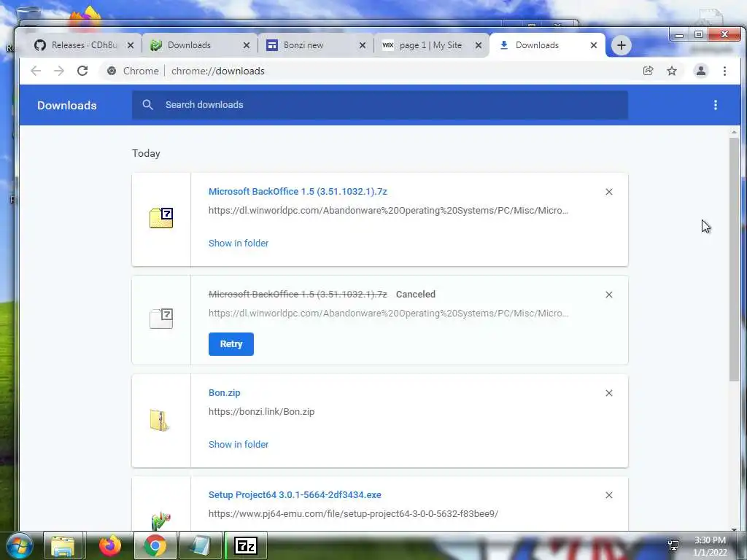
Task: Click the Chrome taskbar icon
Action: (155, 545)
